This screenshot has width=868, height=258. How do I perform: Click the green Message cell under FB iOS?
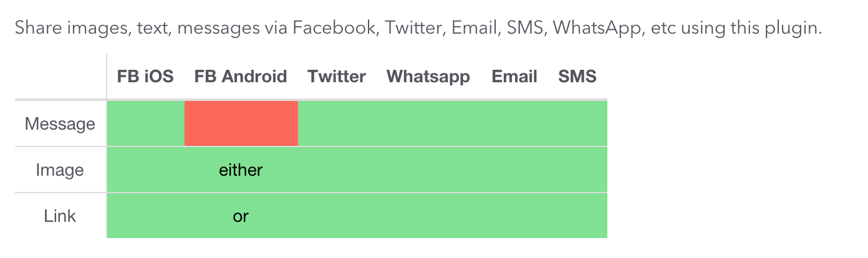[x=146, y=123]
